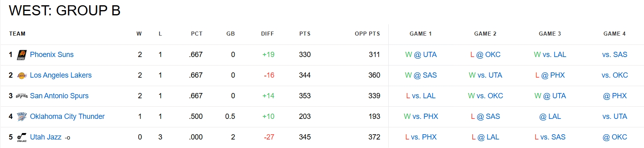Click the eliminated marker next to Utah Jazz
Screen dimensions: 644x148
click(67, 138)
